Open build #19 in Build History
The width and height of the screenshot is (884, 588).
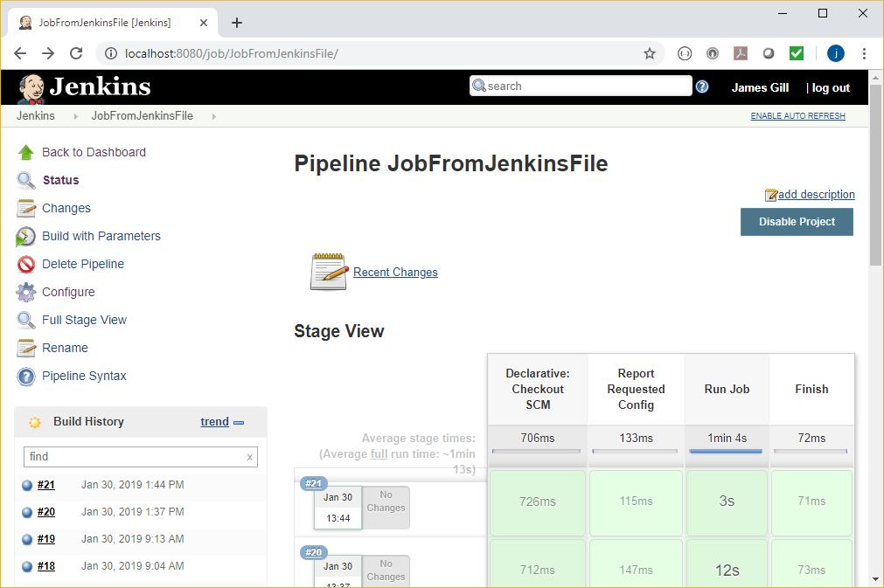(46, 539)
